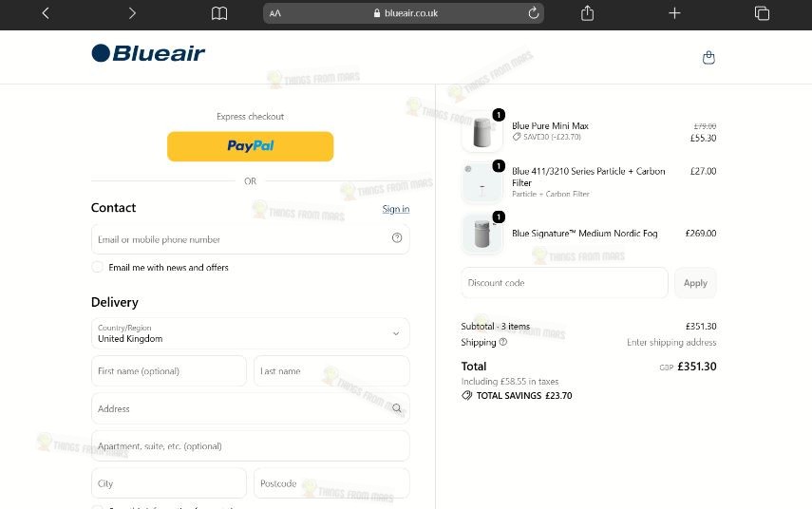
Task: Click the Blue Pure Mini Max thumbnail
Action: tap(482, 131)
